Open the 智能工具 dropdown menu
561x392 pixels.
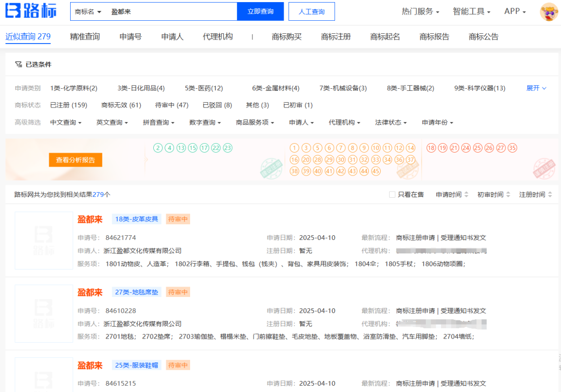[471, 11]
